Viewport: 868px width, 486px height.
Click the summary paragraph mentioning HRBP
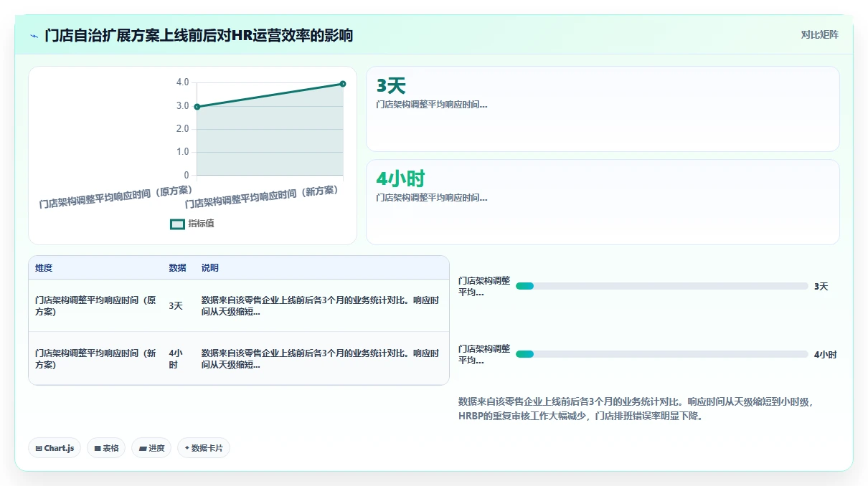point(634,409)
